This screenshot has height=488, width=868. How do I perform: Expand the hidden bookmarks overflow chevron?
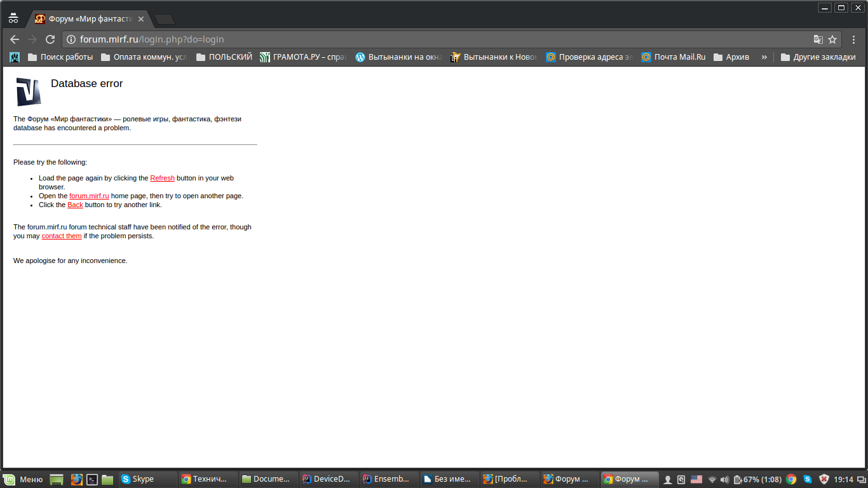tap(764, 57)
